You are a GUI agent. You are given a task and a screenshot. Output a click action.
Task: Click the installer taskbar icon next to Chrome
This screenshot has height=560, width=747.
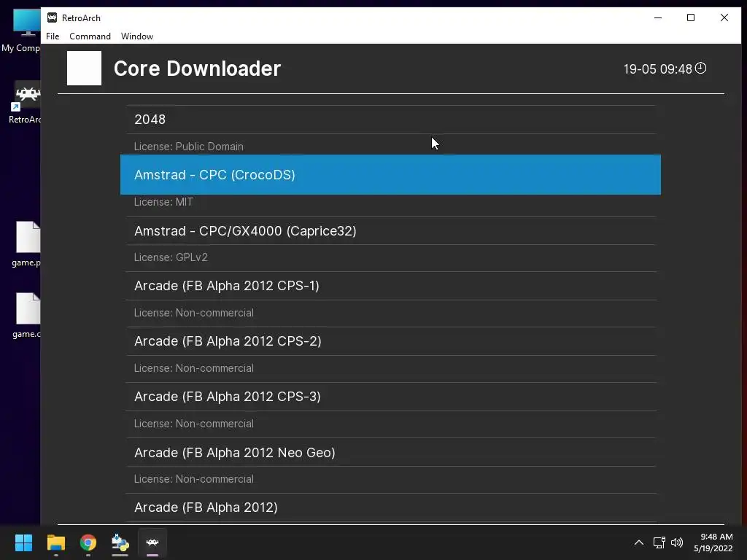click(120, 542)
